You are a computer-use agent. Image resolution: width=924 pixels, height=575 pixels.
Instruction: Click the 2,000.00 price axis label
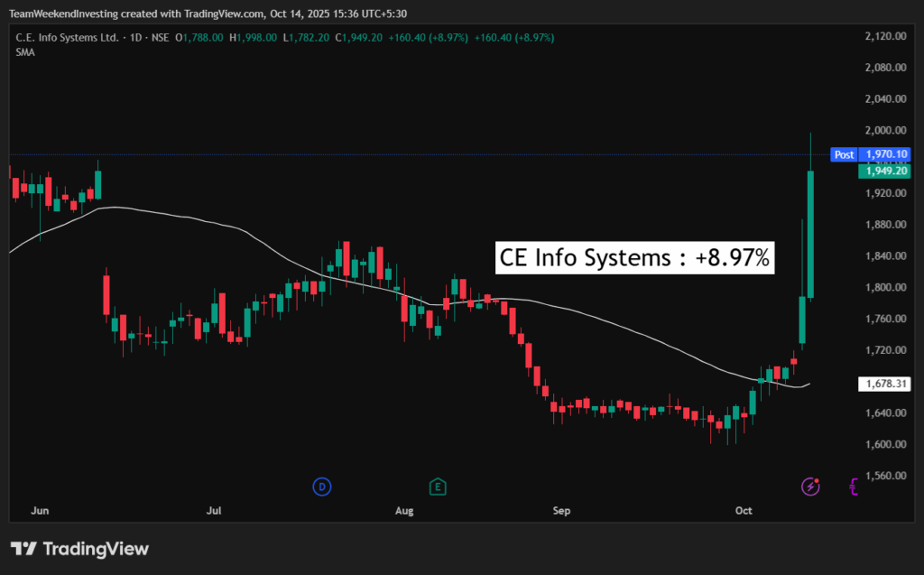[x=885, y=130]
